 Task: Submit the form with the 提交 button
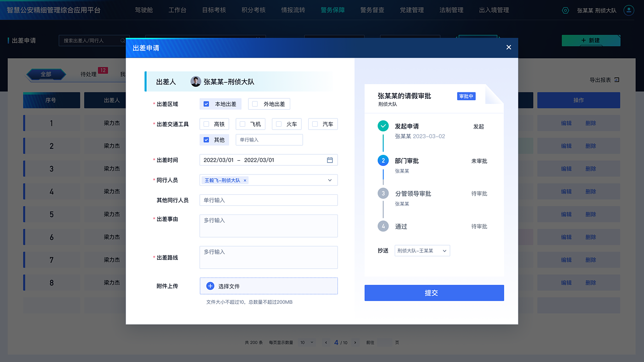pyautogui.click(x=434, y=293)
